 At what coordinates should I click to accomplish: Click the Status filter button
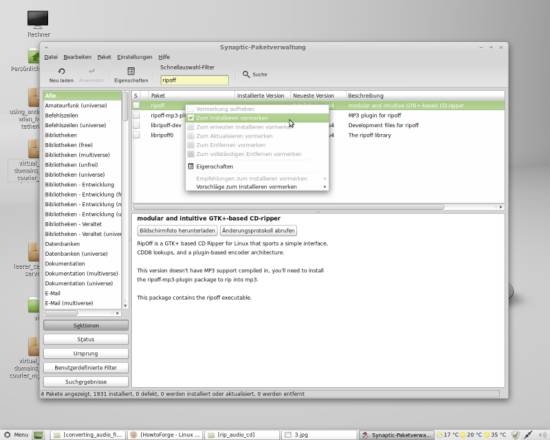coord(86,339)
